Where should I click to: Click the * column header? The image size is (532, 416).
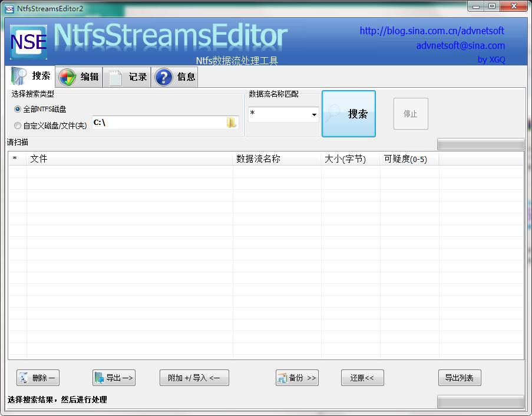point(17,159)
